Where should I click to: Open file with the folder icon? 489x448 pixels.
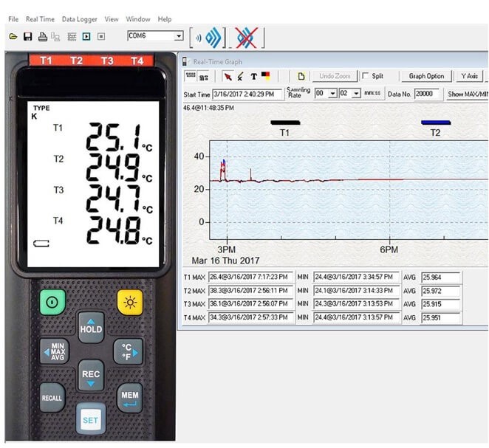13,36
